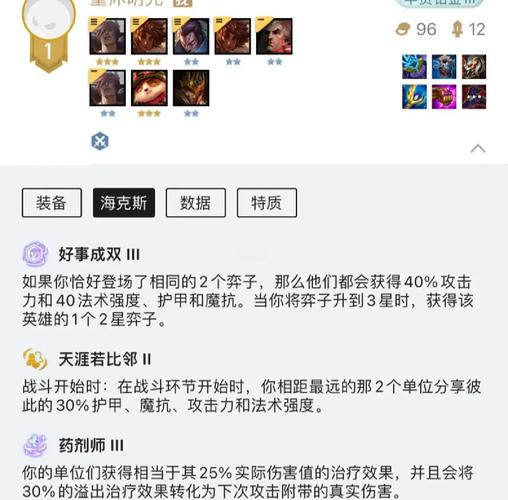
Task: Select the Yasuo champion portrait with two stars
Action: [x=191, y=36]
